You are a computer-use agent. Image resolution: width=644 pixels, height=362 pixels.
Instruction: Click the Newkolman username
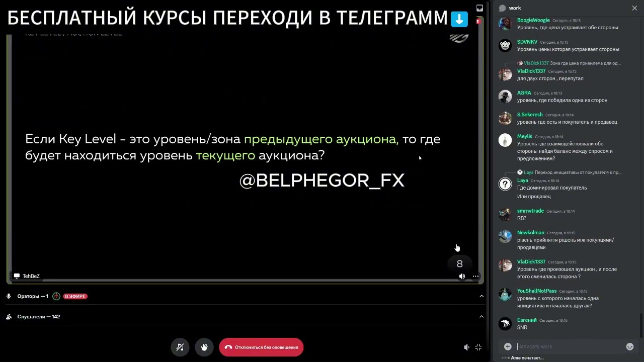[x=531, y=233]
